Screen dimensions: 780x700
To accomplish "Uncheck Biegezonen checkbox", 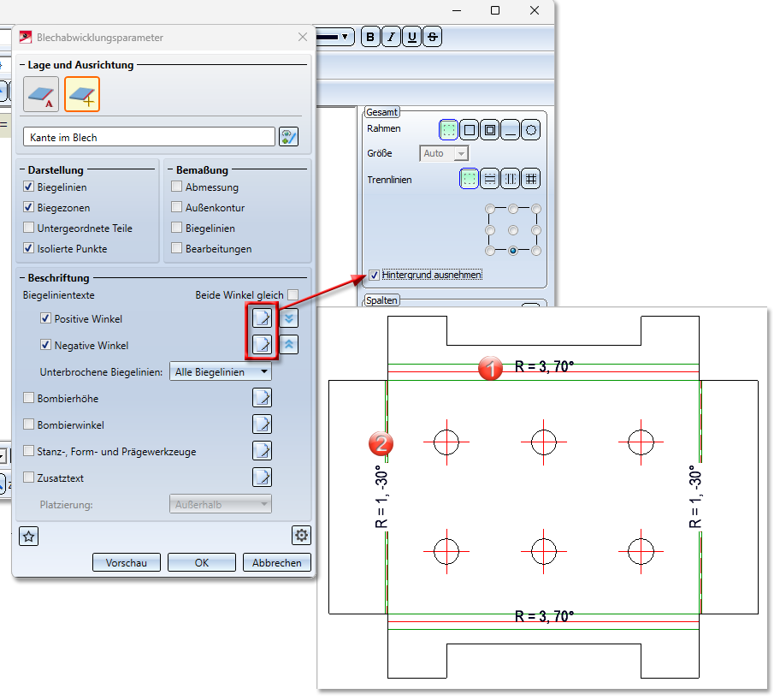I will [x=29, y=207].
